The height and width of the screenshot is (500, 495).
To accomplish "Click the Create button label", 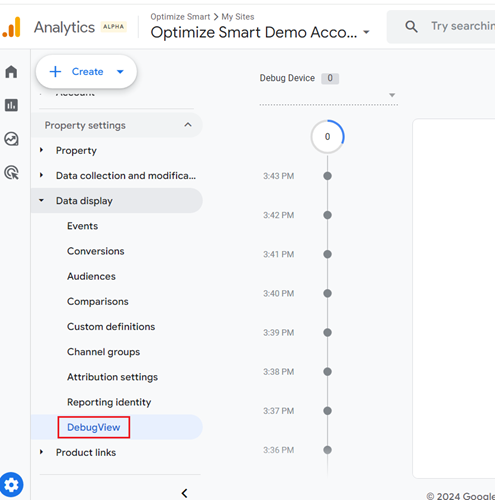I will tap(88, 72).
